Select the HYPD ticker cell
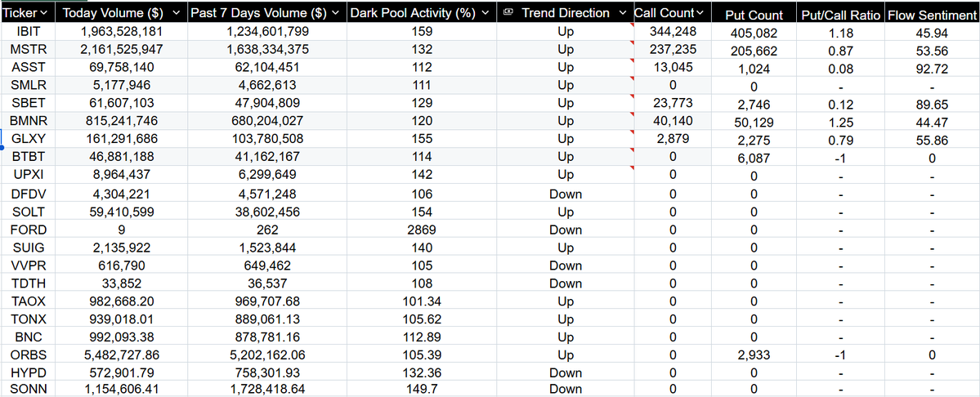This screenshot has width=980, height=397. pyautogui.click(x=29, y=372)
